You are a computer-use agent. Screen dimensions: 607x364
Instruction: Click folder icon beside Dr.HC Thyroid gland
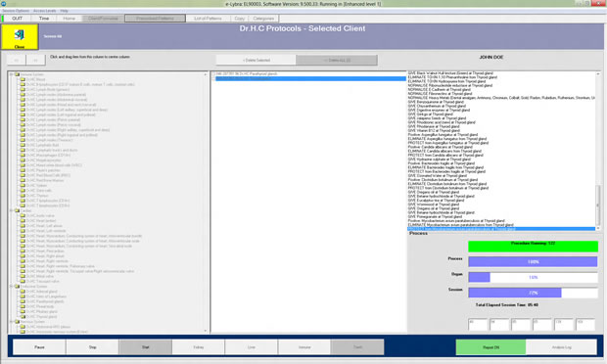pos(23,316)
